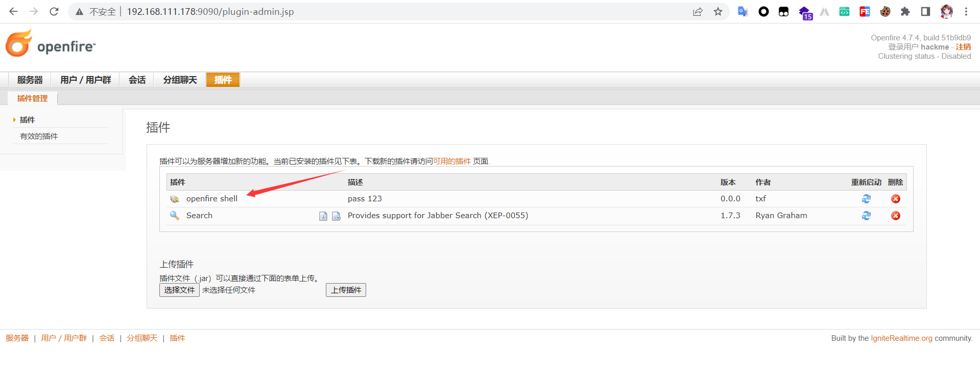Delete the Search plugin
Screen dimensions: 980x374
pyautogui.click(x=896, y=216)
